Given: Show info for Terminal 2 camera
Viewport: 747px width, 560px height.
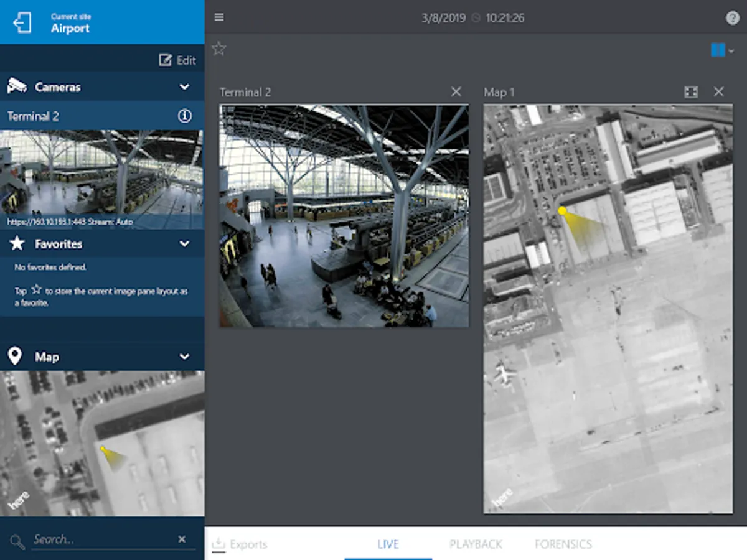Looking at the screenshot, I should point(185,116).
